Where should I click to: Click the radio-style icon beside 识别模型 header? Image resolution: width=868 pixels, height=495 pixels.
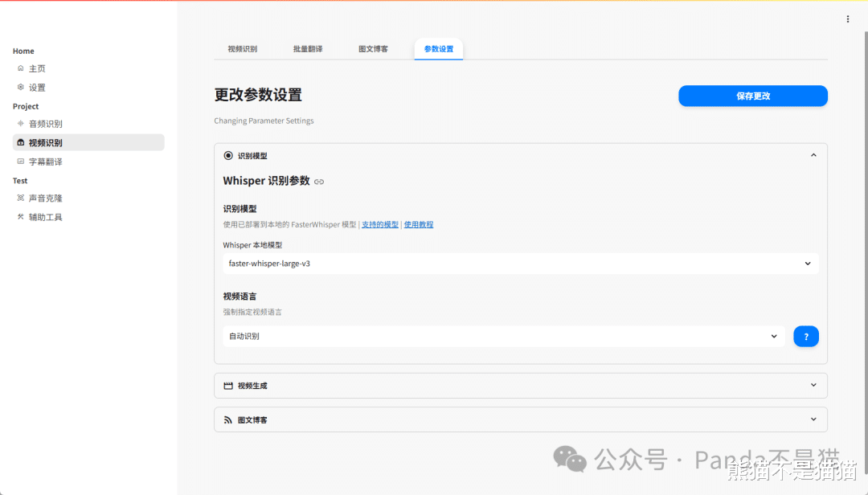pos(228,156)
